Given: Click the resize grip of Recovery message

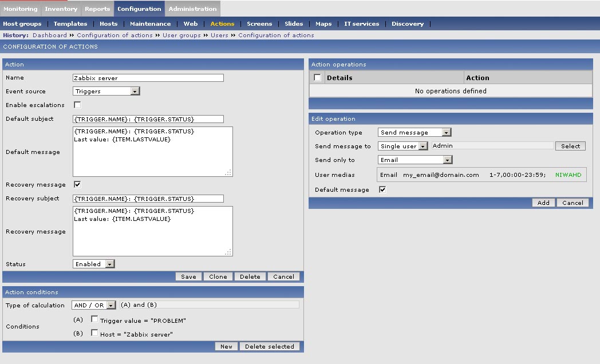Looking at the screenshot, I should click(228, 252).
